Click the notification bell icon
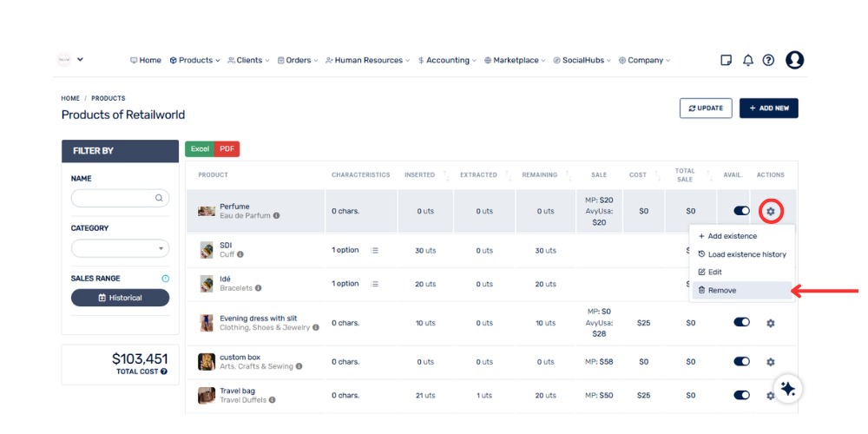Screen dimensions: 868x434 [747, 60]
